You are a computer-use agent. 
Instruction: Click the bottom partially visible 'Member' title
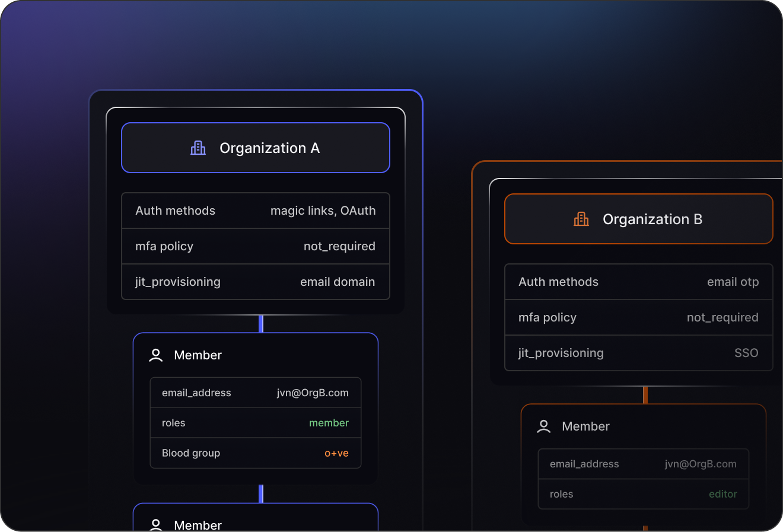pos(198,525)
